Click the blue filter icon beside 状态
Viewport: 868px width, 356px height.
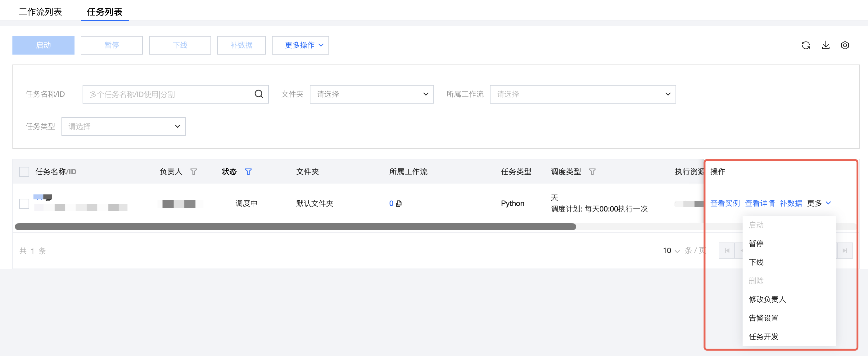pyautogui.click(x=248, y=172)
